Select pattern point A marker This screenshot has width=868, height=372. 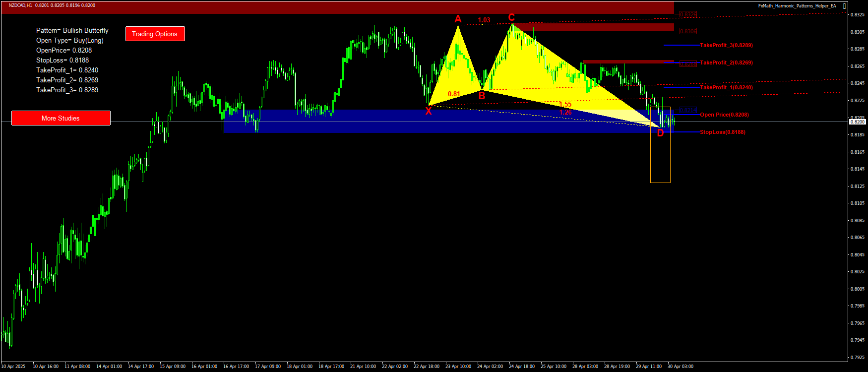coord(458,19)
